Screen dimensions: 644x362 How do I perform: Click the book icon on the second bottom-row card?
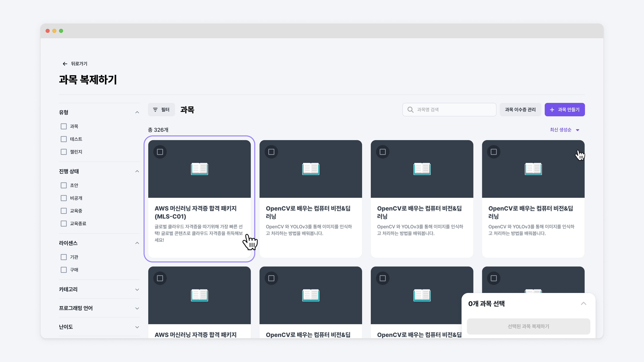[x=311, y=295]
